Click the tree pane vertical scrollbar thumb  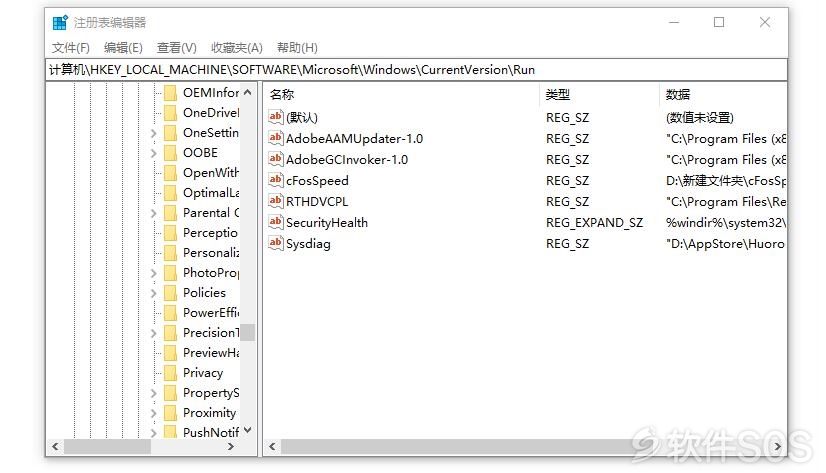click(x=248, y=332)
